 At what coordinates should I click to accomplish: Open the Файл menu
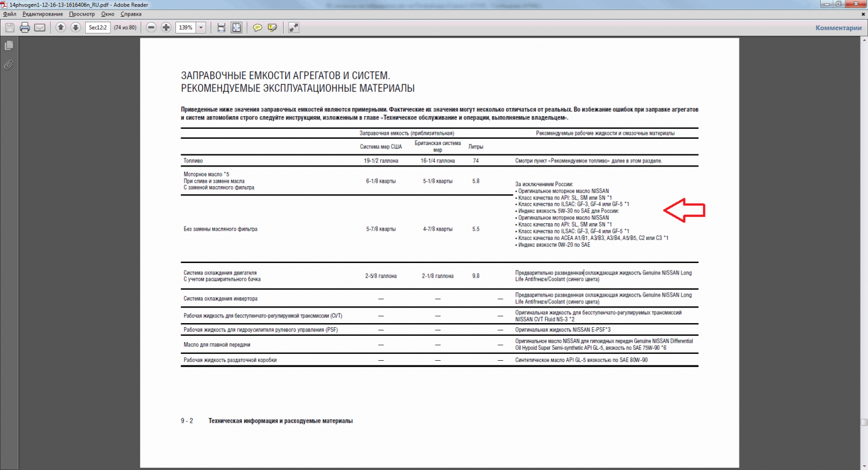(10, 14)
